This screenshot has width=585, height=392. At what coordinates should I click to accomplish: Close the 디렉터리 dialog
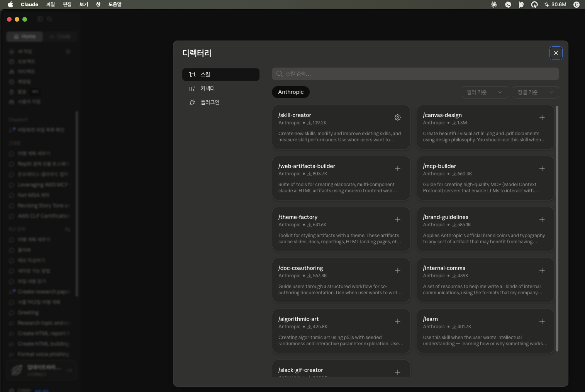pyautogui.click(x=556, y=53)
